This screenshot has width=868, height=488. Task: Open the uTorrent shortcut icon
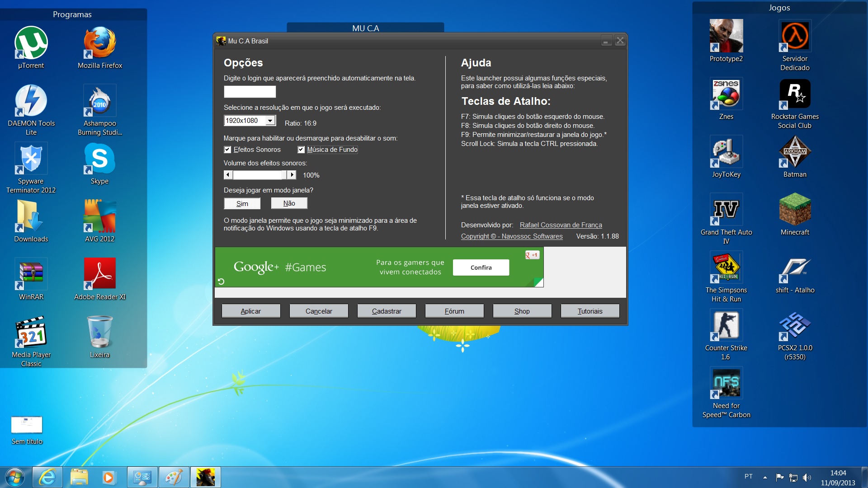[x=31, y=43]
